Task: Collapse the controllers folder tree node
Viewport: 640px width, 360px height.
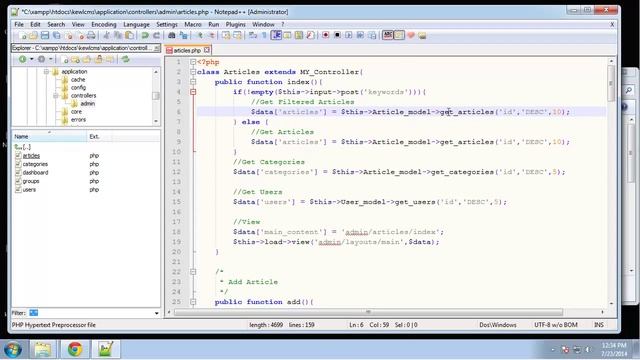Action: [56, 96]
